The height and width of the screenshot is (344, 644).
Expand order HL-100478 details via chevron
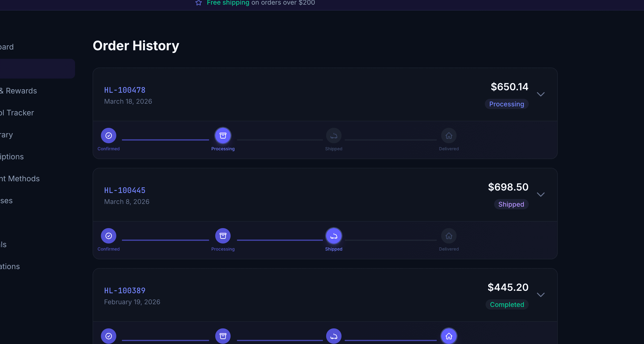[541, 94]
